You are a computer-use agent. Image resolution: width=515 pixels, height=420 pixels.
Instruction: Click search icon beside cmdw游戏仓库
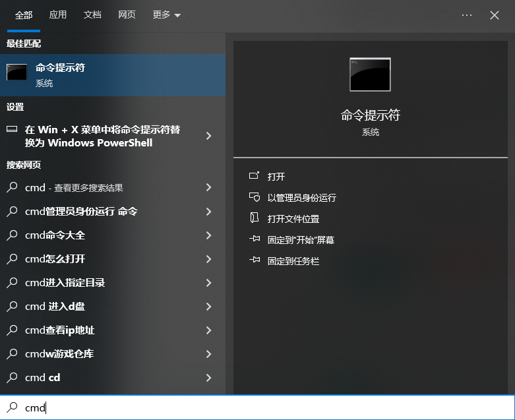pos(12,353)
